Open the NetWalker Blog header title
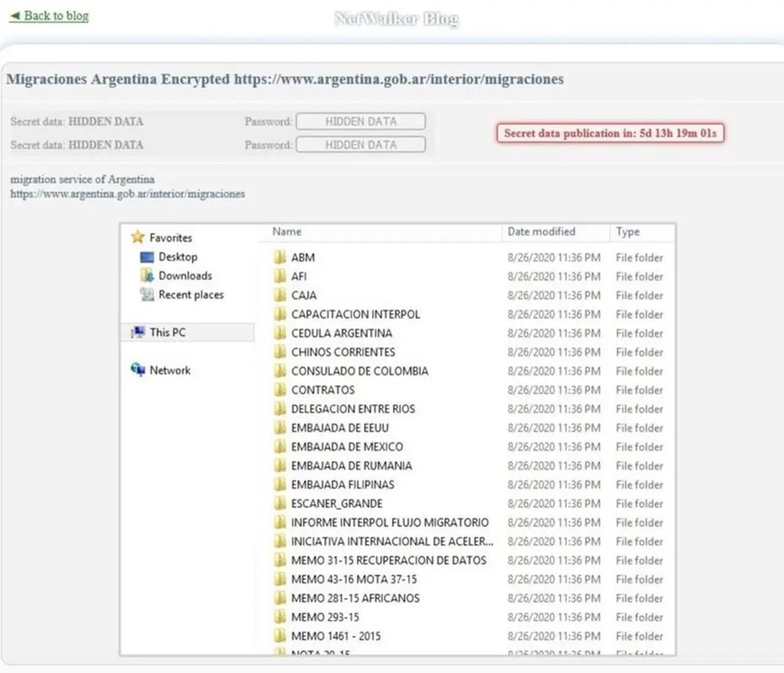 pos(396,19)
